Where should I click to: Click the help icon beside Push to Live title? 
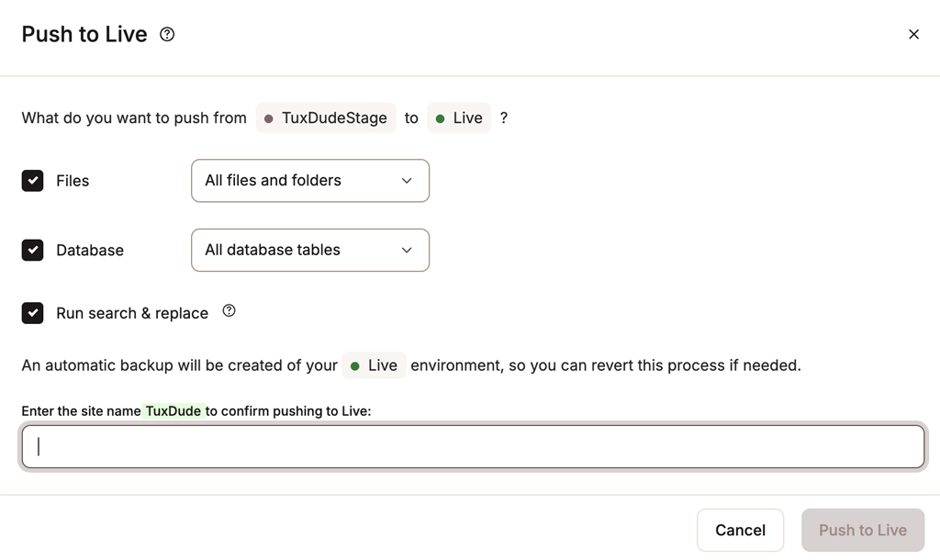point(167,35)
